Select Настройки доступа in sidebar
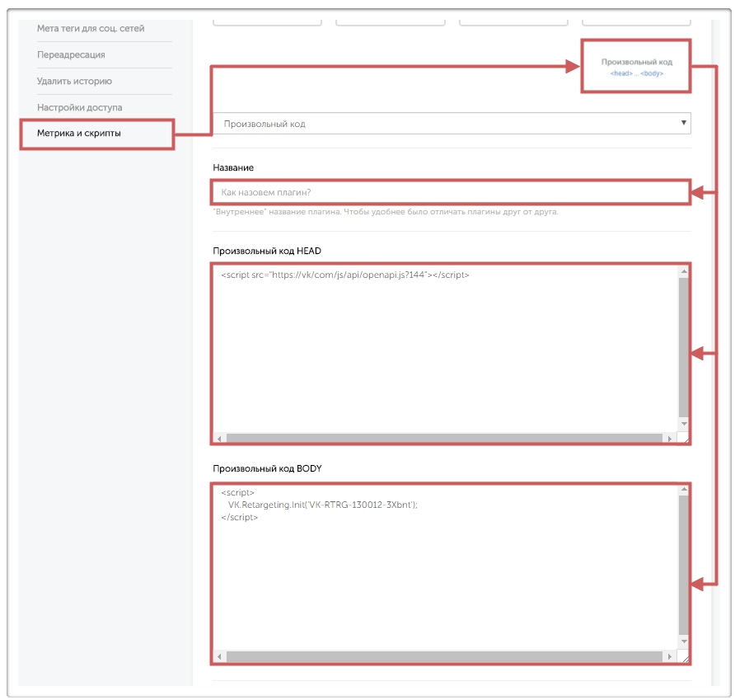This screenshot has width=735, height=700. point(79,108)
